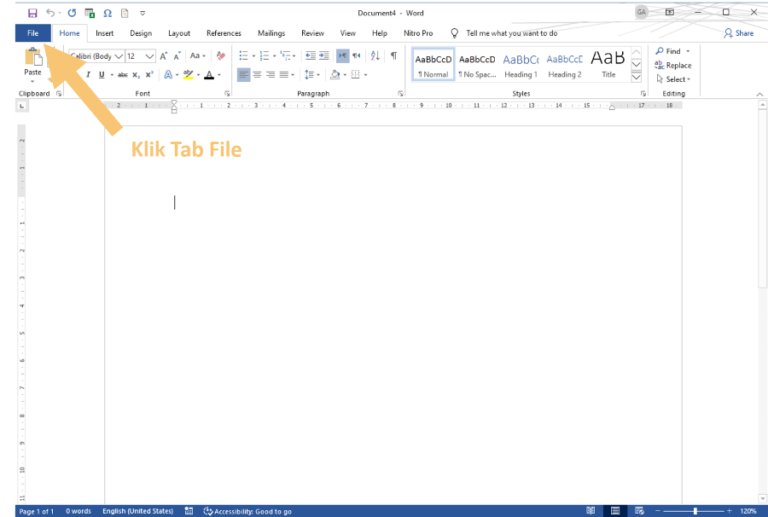Toggle underline formatting
The image size is (768, 517).
(101, 74)
